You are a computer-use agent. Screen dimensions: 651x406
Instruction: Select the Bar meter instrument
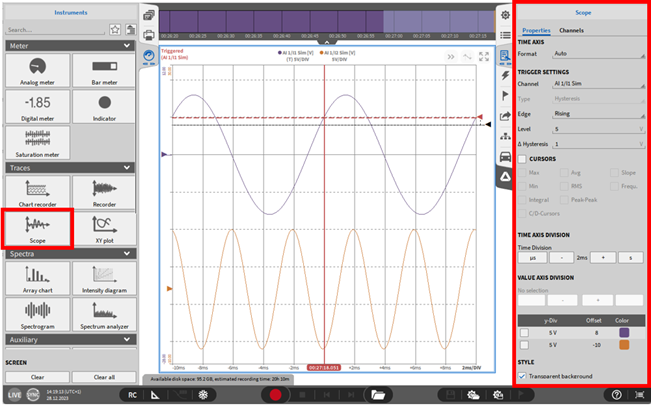[x=103, y=70]
